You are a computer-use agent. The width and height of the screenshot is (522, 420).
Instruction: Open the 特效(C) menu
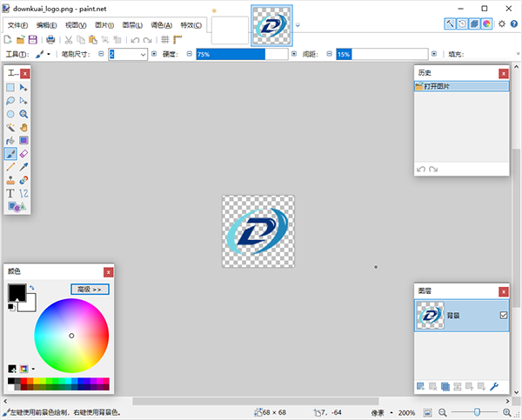(x=191, y=25)
